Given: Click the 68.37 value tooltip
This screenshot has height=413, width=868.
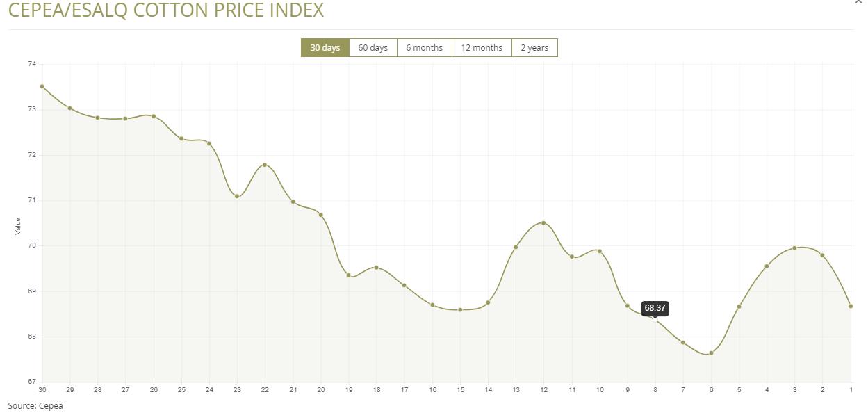Looking at the screenshot, I should pos(655,308).
